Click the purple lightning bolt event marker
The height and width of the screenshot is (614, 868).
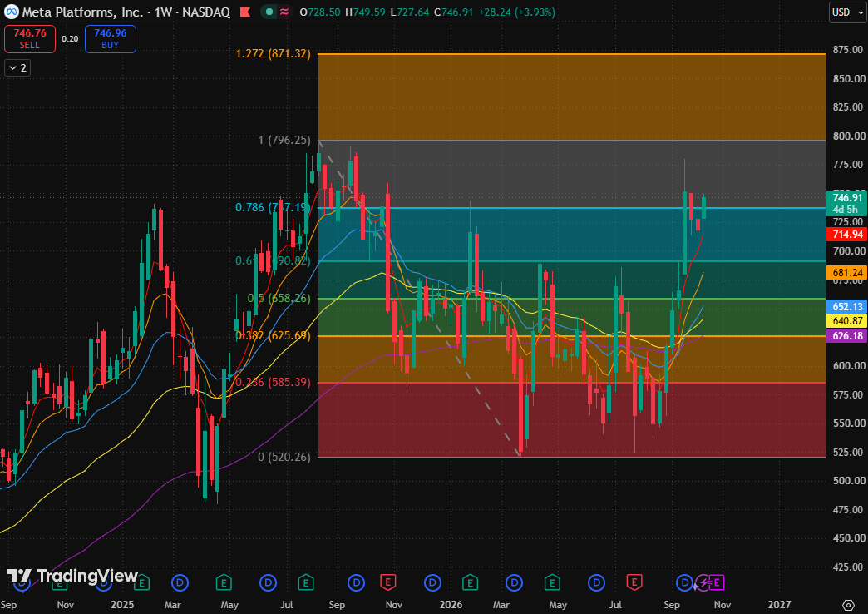[703, 582]
